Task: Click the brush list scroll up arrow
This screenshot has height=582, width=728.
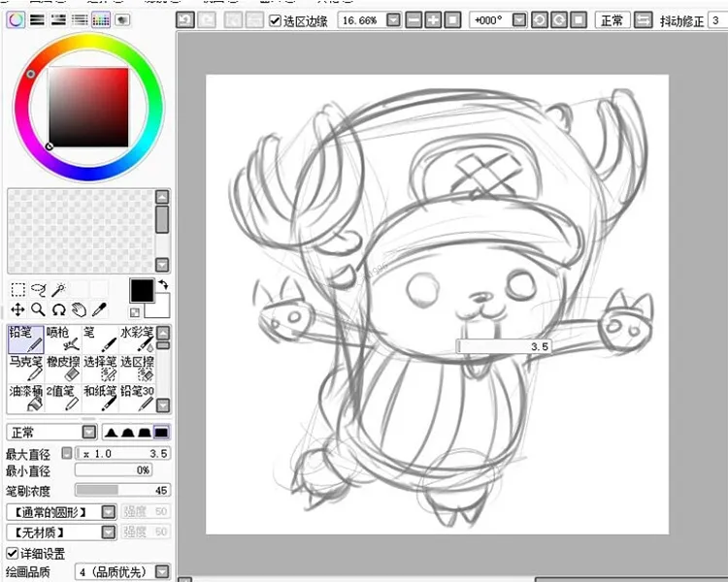Action: [x=163, y=333]
